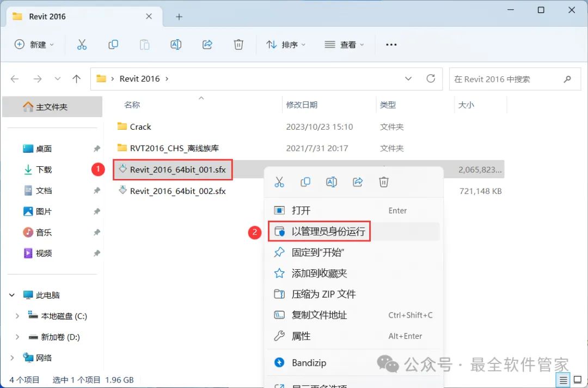Sort by the 名称 column header

point(132,105)
